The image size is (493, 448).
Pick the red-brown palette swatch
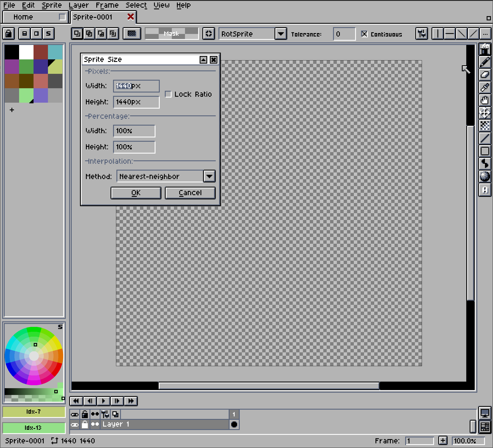point(41,52)
